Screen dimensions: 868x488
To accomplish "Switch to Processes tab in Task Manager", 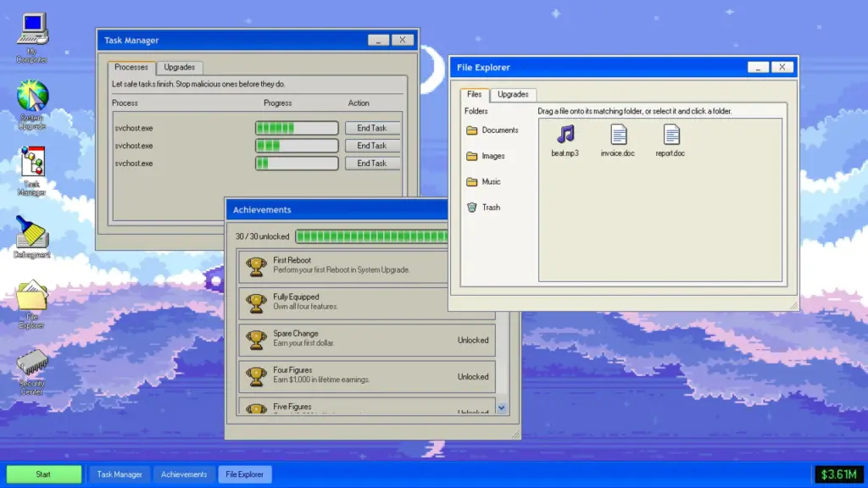I will [131, 68].
